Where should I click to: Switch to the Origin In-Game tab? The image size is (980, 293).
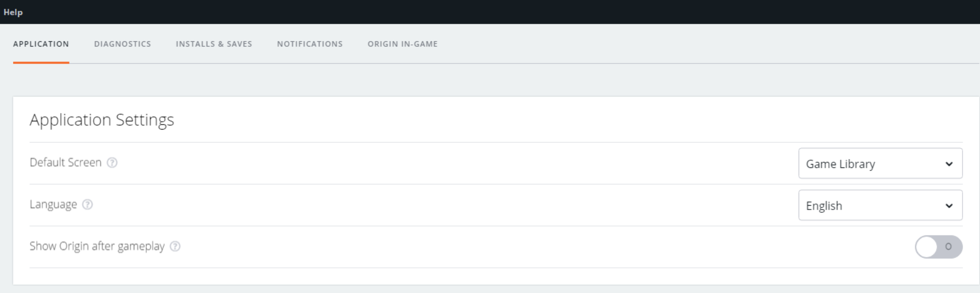[403, 44]
